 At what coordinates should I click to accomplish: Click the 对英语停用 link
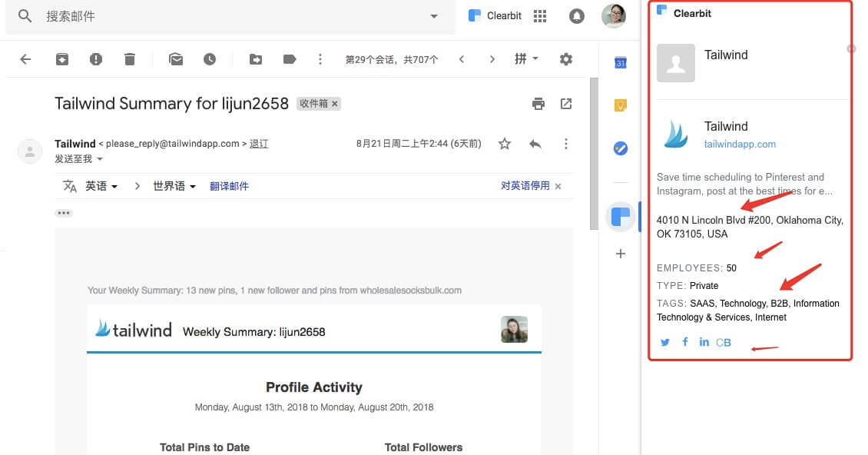[x=525, y=186]
